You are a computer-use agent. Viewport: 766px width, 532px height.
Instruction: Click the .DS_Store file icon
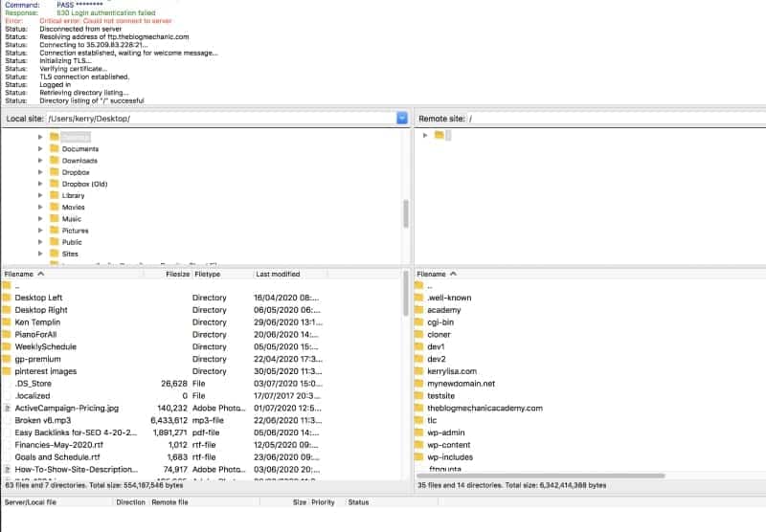tap(8, 384)
